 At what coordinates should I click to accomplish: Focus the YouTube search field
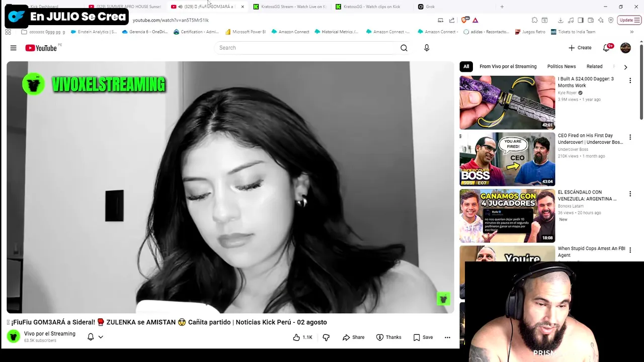pyautogui.click(x=306, y=48)
